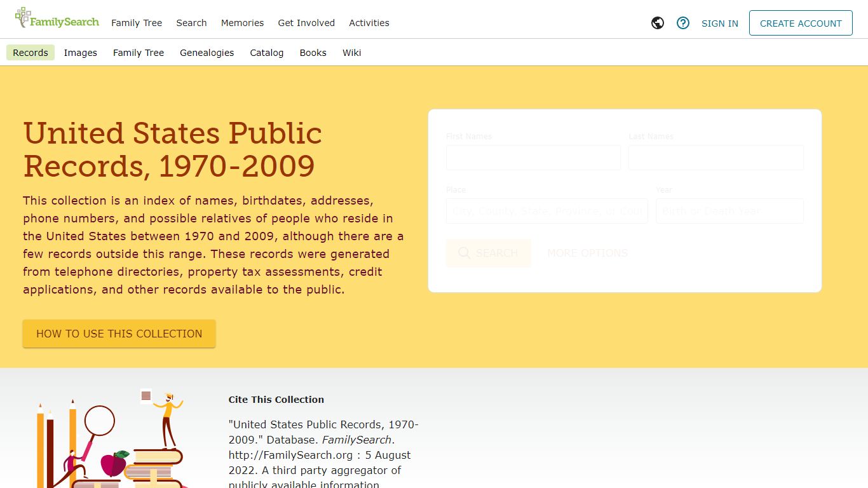Switch to Family Tree in the sub-navigation

tap(139, 53)
